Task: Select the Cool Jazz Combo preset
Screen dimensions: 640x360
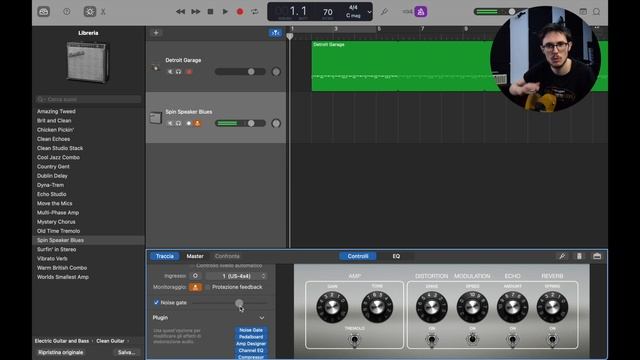Action: (x=58, y=158)
